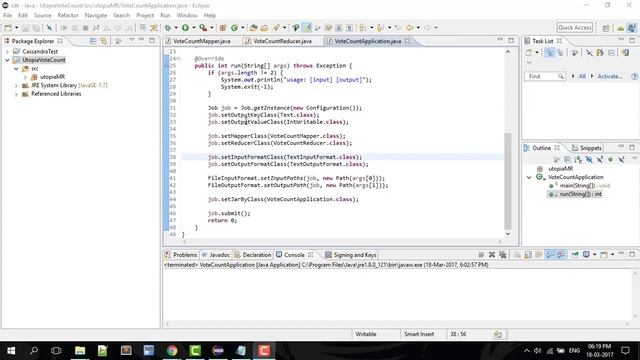The width and height of the screenshot is (640, 360).
Task: Click the Open Type toolbar icon
Action: [253, 28]
